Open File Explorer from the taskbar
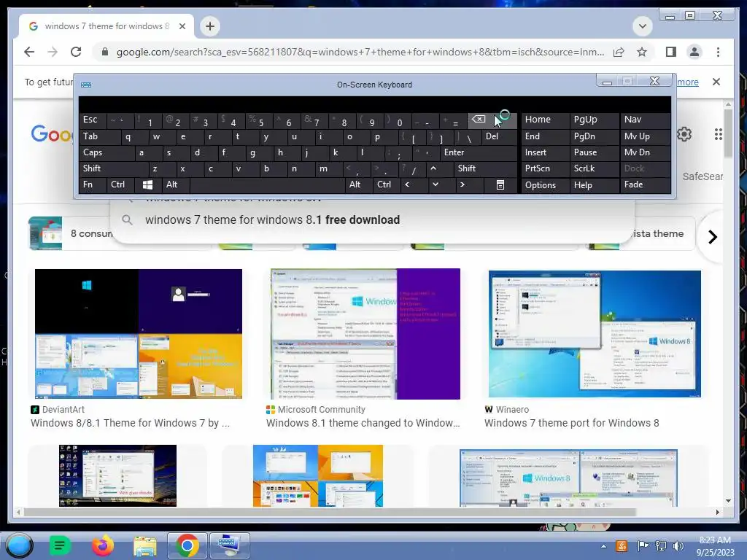Image resolution: width=747 pixels, height=560 pixels. (x=145, y=545)
